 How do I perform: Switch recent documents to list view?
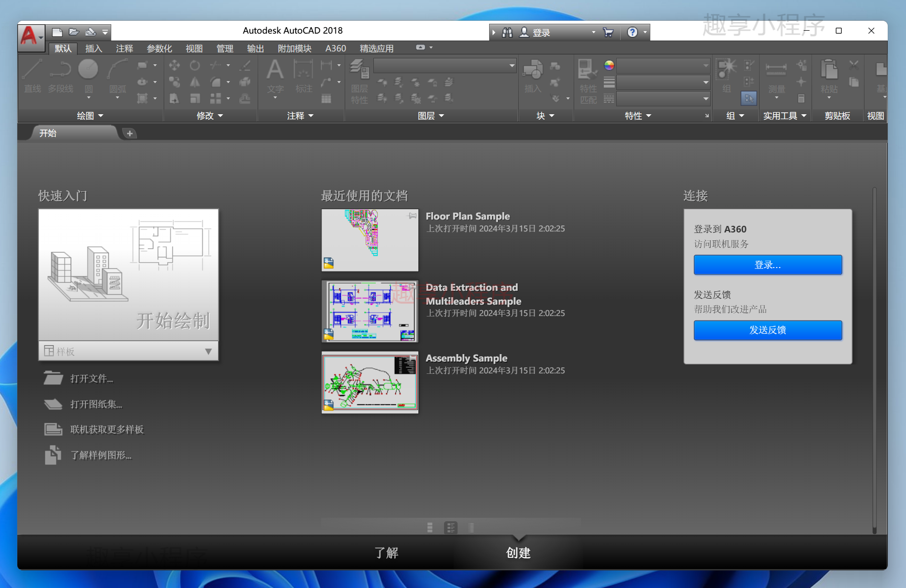tap(471, 528)
